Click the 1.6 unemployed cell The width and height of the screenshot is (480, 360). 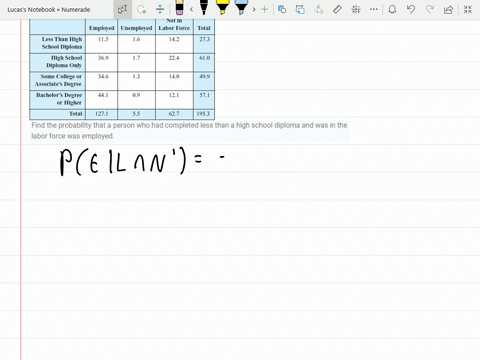(136, 39)
